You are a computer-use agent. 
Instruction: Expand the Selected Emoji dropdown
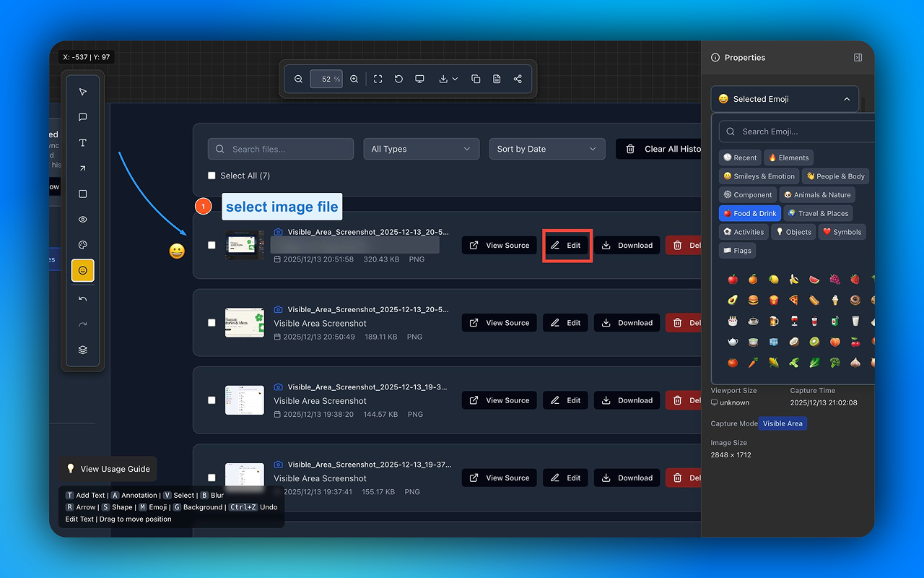coord(785,99)
